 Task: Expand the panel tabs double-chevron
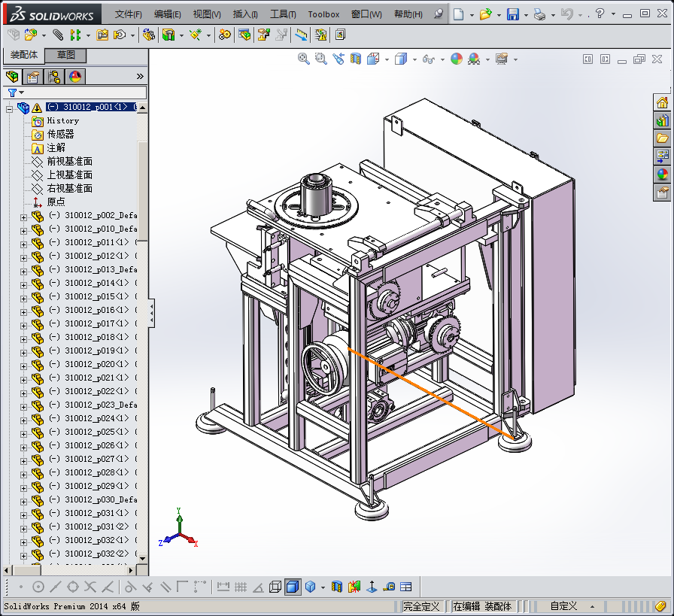point(140,77)
